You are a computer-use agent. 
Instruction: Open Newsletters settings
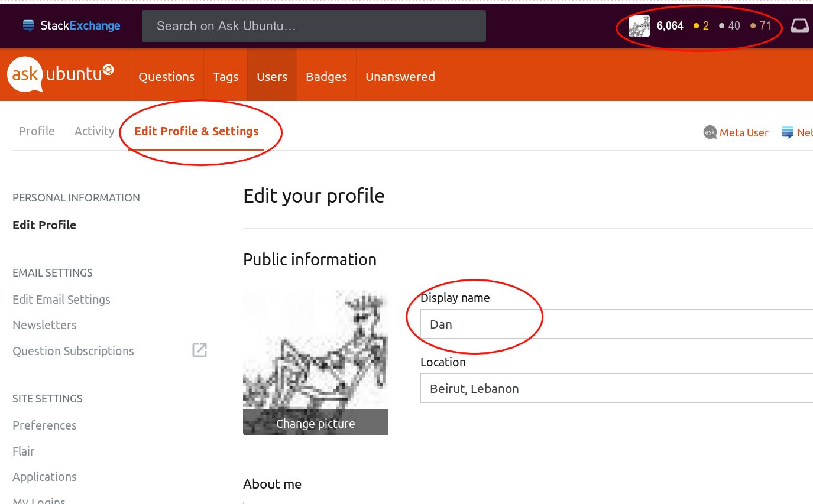tap(44, 325)
